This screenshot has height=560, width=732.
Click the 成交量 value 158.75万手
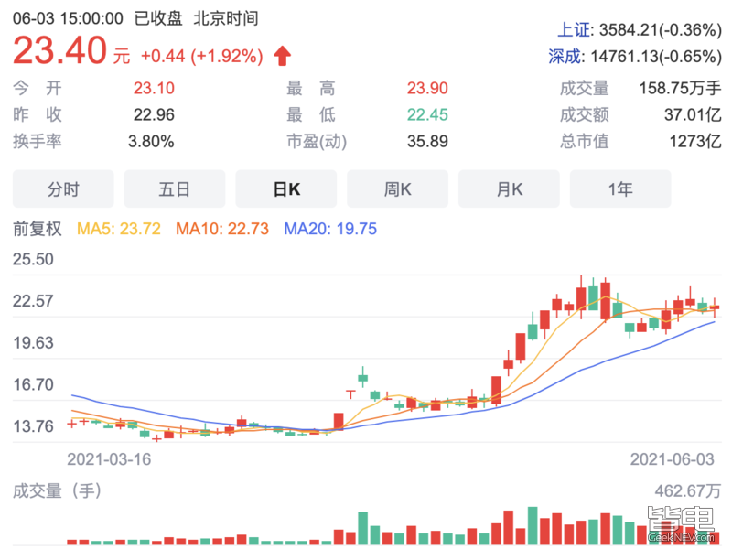[680, 88]
